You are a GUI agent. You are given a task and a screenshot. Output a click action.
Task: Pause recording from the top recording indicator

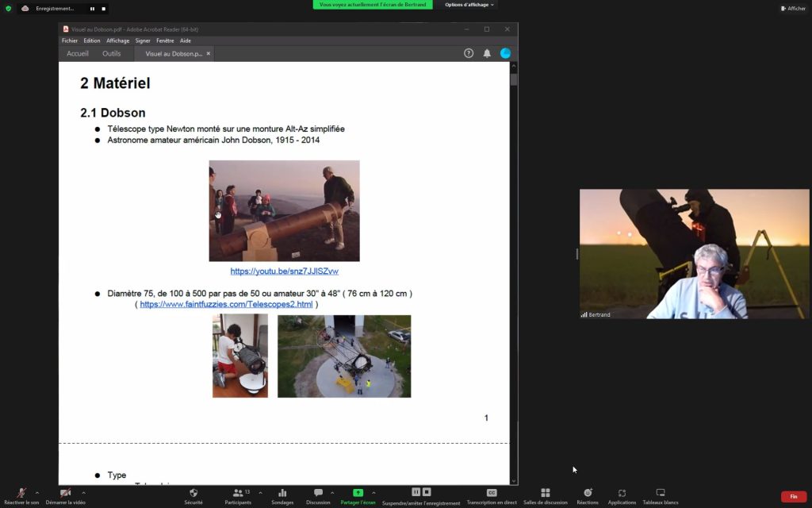(92, 9)
